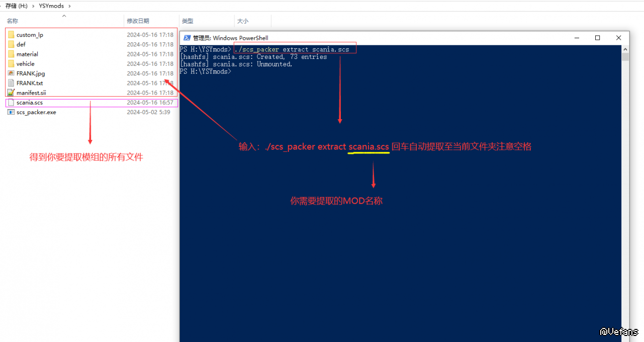Select the custom_lp folder name
Screen dimensions: 644x342
coord(30,35)
